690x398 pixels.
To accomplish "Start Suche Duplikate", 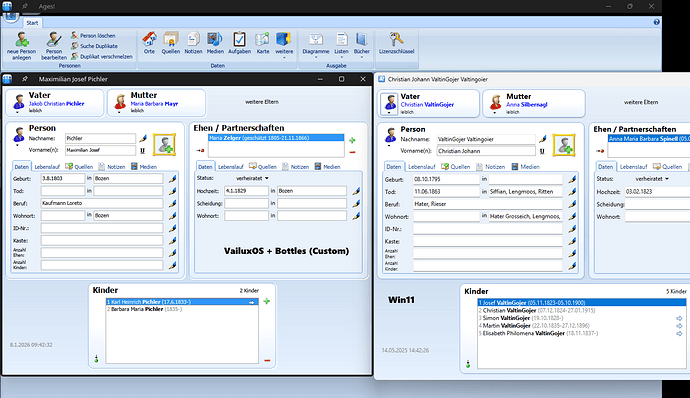I will pos(95,46).
